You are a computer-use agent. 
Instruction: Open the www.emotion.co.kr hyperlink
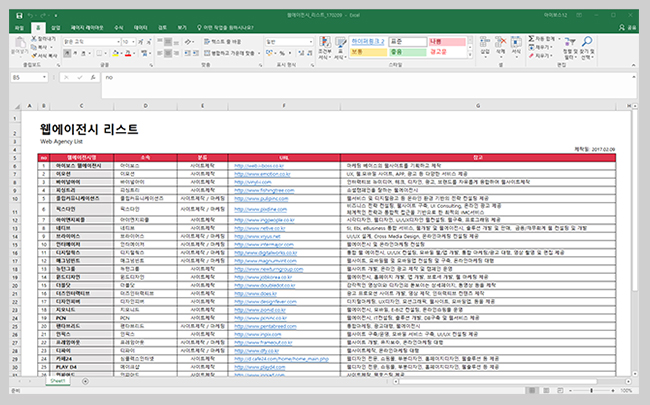pyautogui.click(x=262, y=174)
